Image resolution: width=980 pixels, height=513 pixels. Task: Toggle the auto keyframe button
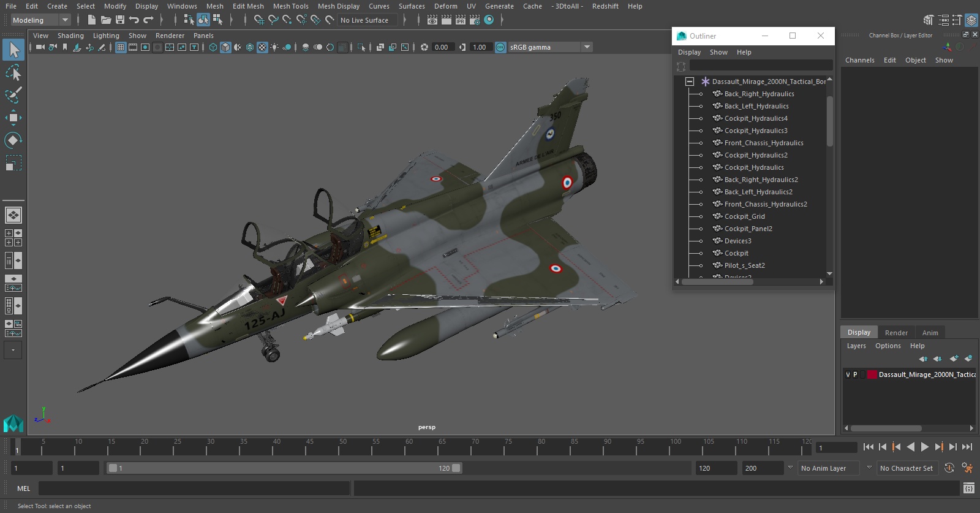coord(949,468)
